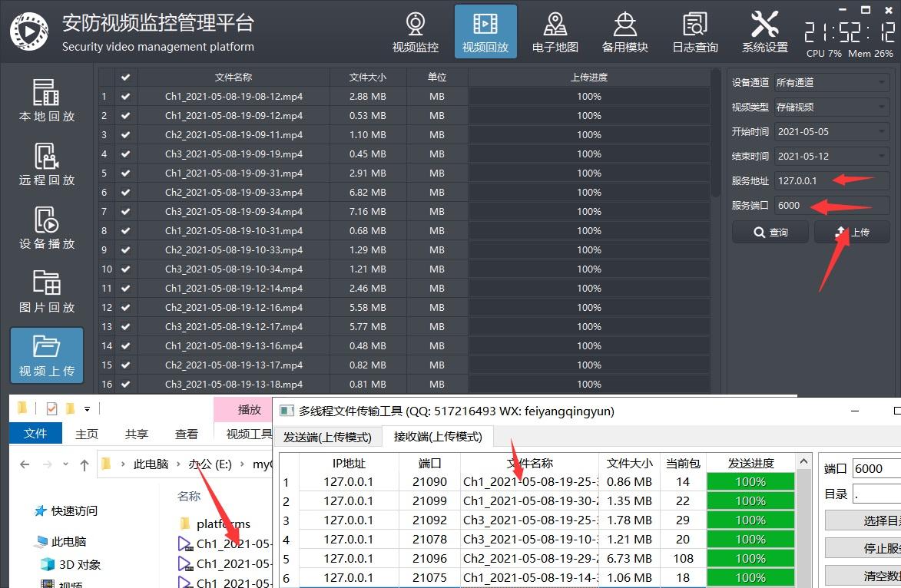Expand the 开始时间 date picker for 2021-05-05
The height and width of the screenshot is (588, 901).
(x=832, y=131)
